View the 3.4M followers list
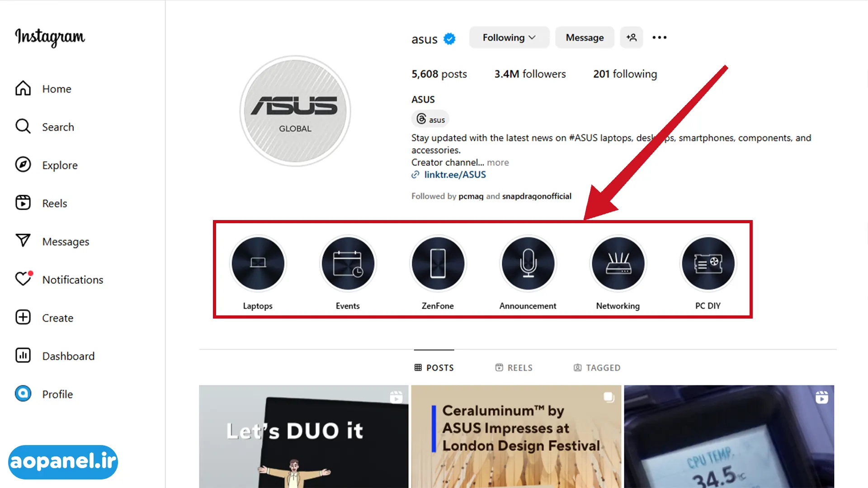The height and width of the screenshot is (488, 868). [x=530, y=74]
